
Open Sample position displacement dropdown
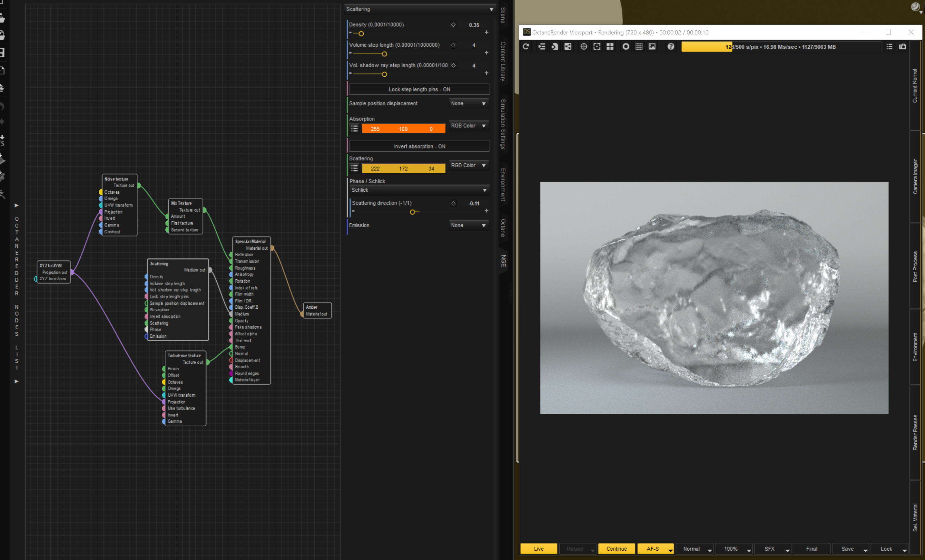point(468,103)
